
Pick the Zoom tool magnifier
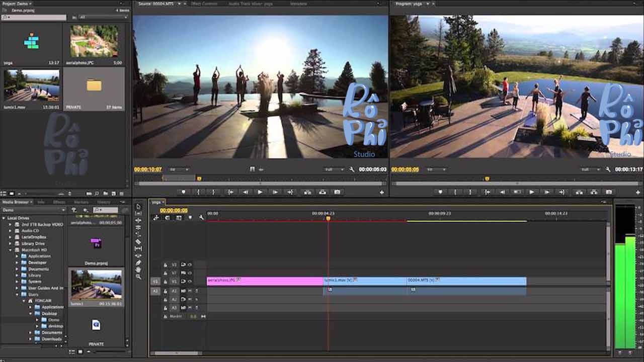coord(138,277)
